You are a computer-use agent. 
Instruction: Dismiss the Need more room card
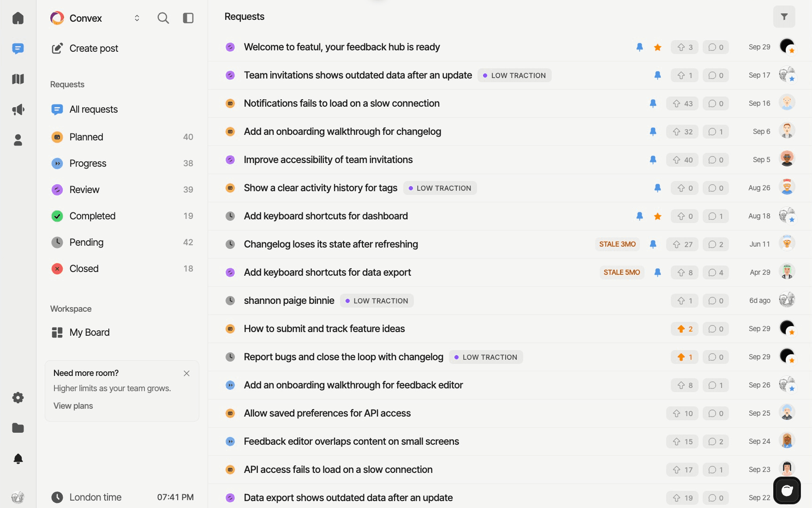coord(186,373)
